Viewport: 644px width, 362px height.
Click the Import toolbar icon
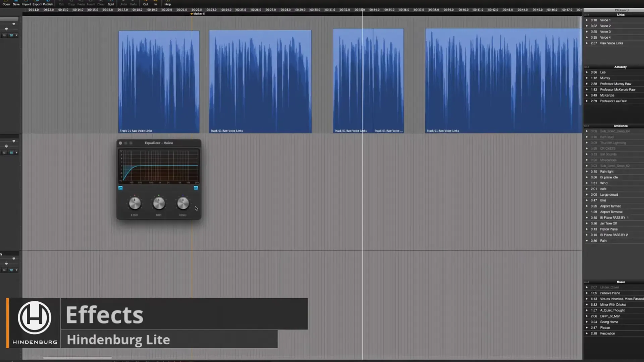26,3
